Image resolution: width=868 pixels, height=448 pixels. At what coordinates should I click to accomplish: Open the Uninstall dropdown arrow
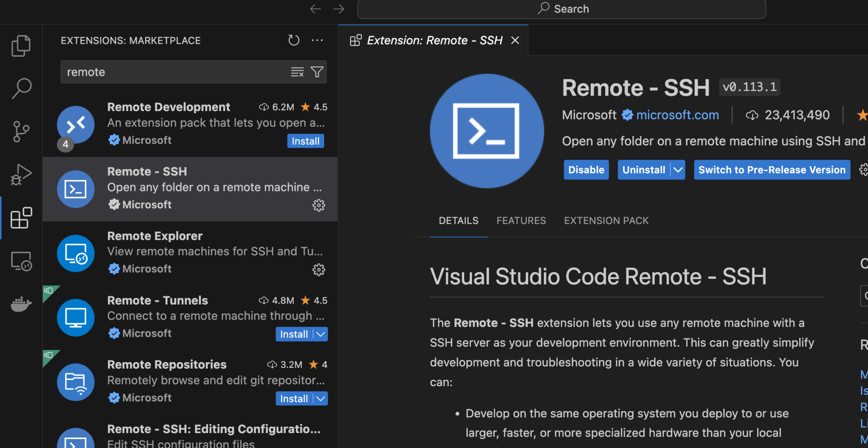(x=677, y=170)
